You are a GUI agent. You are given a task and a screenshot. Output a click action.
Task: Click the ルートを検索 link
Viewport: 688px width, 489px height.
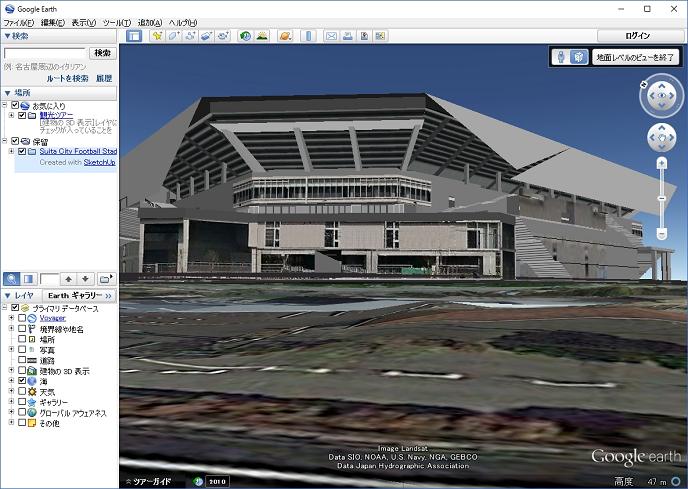tap(67, 78)
